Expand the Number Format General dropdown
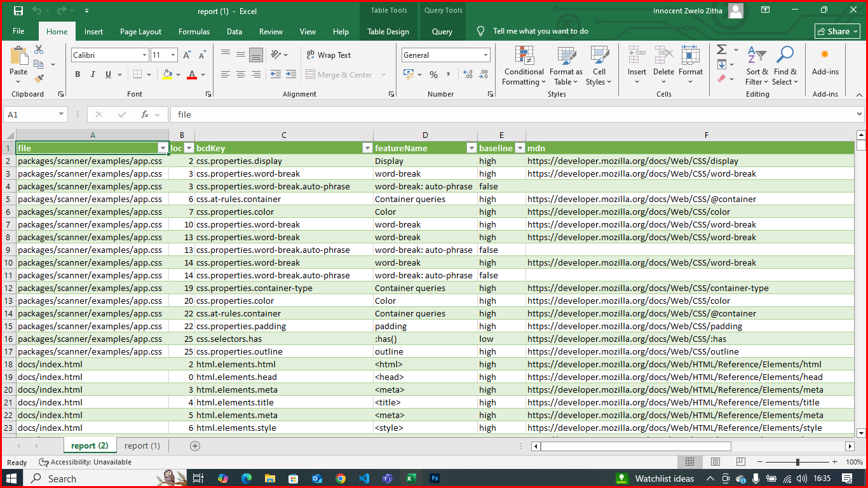 point(485,55)
